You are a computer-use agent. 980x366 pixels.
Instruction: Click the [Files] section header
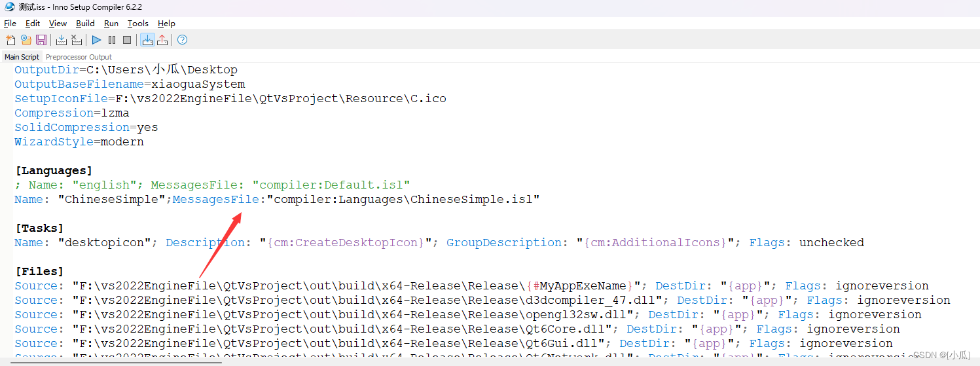[x=39, y=271]
